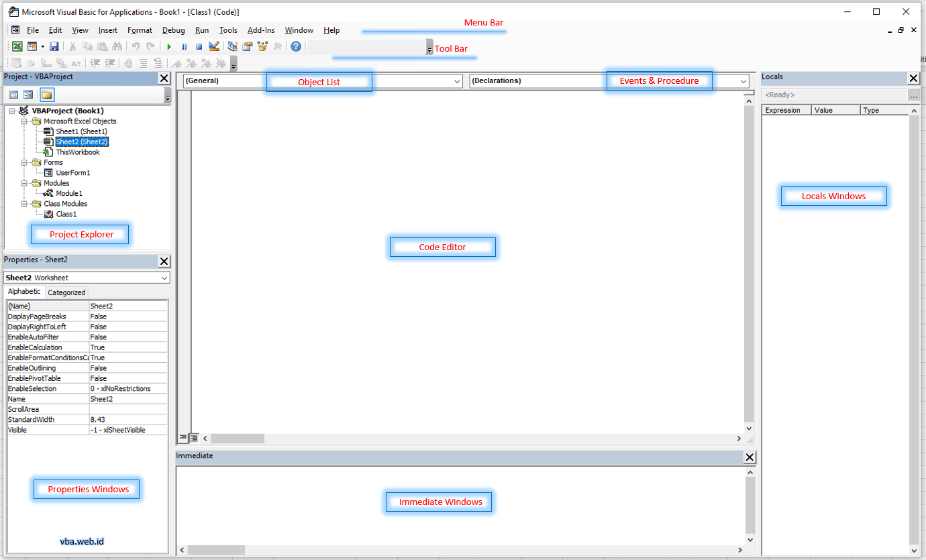The image size is (926, 560).
Task: Click the Locals call stack ellipsis button
Action: (913, 95)
